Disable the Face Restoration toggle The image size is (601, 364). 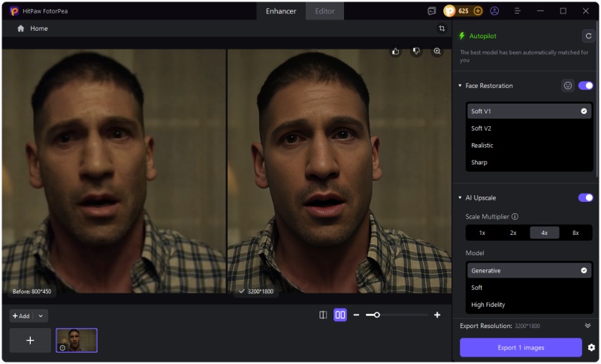point(585,86)
